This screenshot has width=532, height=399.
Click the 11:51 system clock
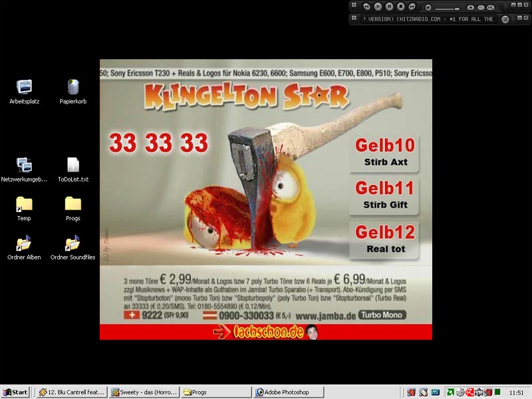pos(517,392)
